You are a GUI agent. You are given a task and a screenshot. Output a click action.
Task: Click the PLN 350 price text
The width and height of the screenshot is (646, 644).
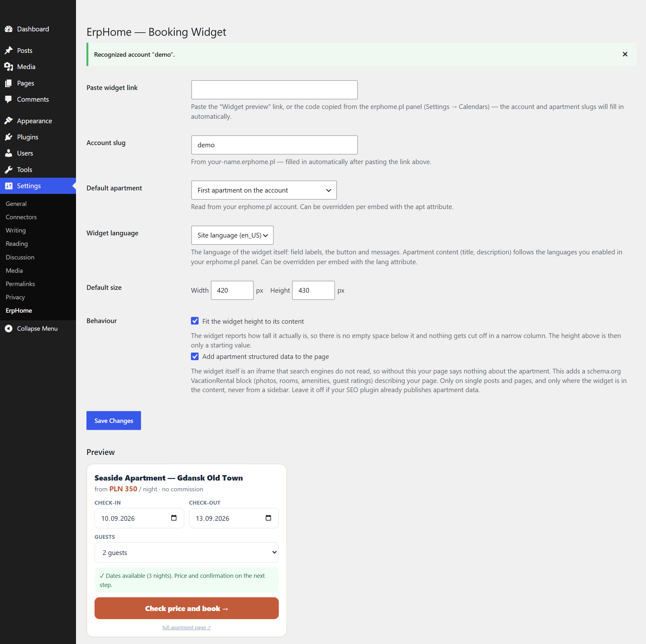pos(123,489)
